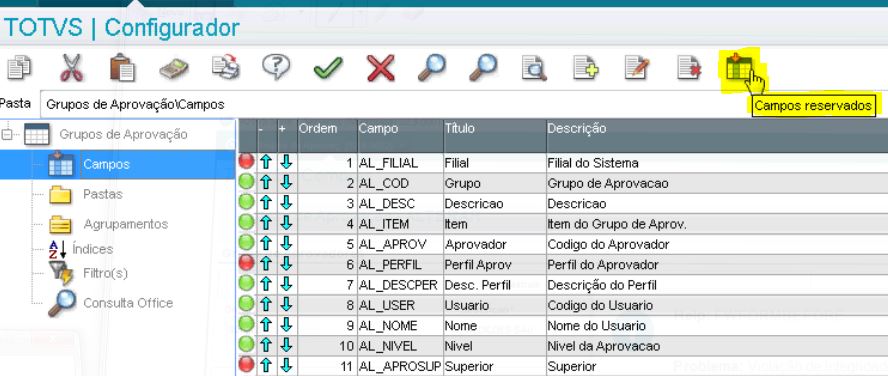The image size is (888, 376).
Task: Click the Copy icon in toolbar
Action: (x=19, y=68)
